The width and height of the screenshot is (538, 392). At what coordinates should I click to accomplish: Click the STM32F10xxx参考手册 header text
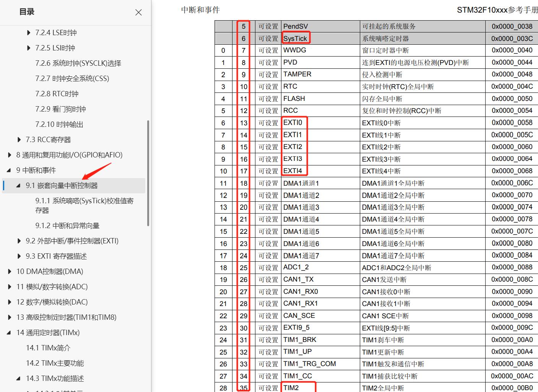tap(497, 10)
